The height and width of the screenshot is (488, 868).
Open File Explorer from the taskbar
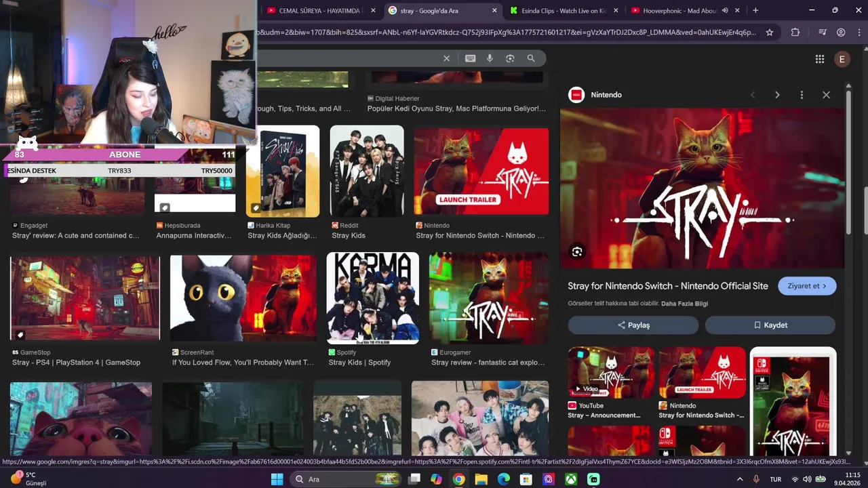pyautogui.click(x=481, y=479)
